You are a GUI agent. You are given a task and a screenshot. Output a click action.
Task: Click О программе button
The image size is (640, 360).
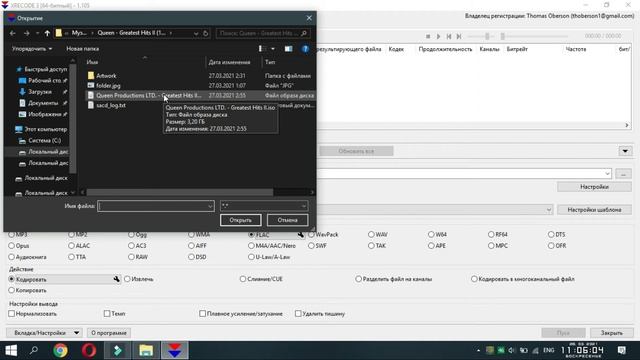tap(109, 333)
